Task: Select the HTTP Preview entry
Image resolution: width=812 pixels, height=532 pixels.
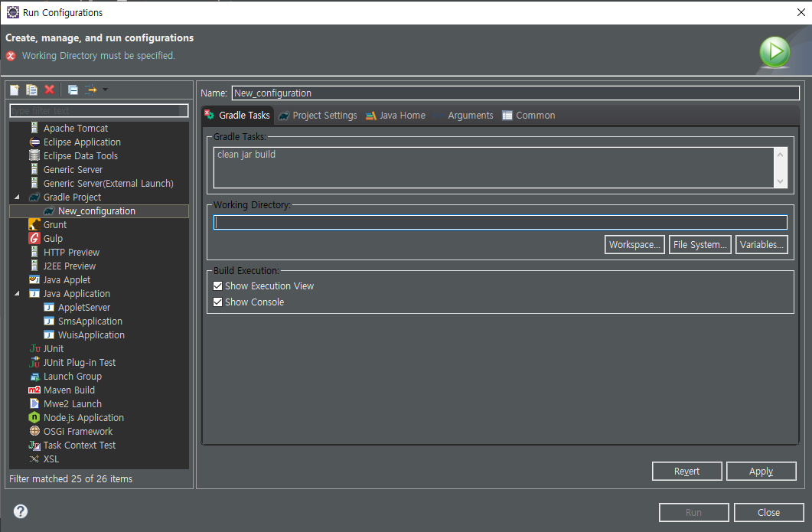Action: [x=71, y=253]
